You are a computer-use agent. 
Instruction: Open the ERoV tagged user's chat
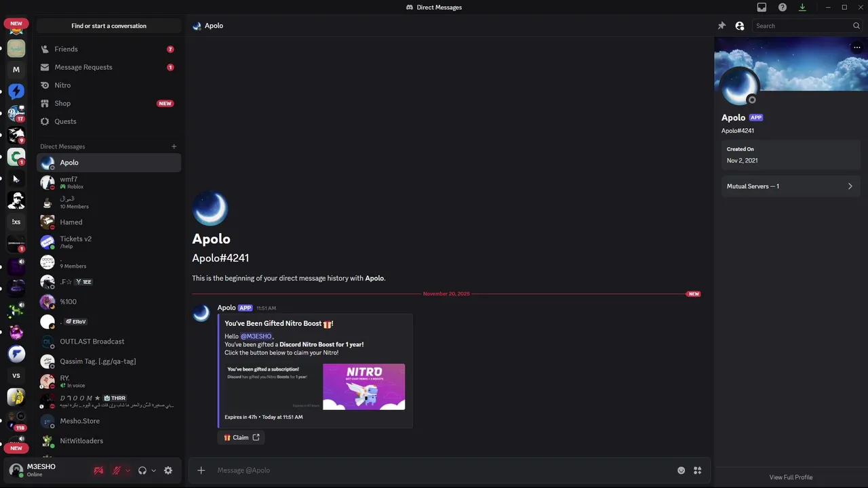(x=108, y=321)
